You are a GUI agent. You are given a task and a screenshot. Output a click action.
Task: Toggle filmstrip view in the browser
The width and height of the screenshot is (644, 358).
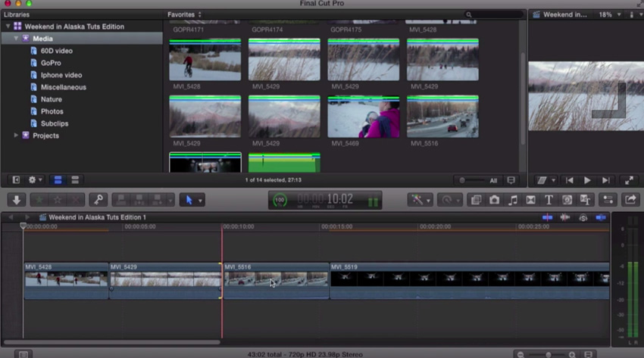58,180
